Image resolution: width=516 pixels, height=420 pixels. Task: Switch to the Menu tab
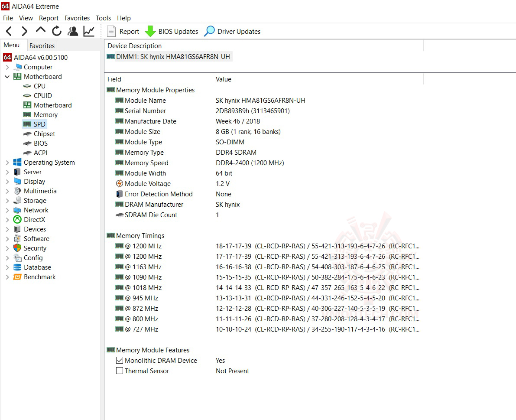click(x=12, y=45)
